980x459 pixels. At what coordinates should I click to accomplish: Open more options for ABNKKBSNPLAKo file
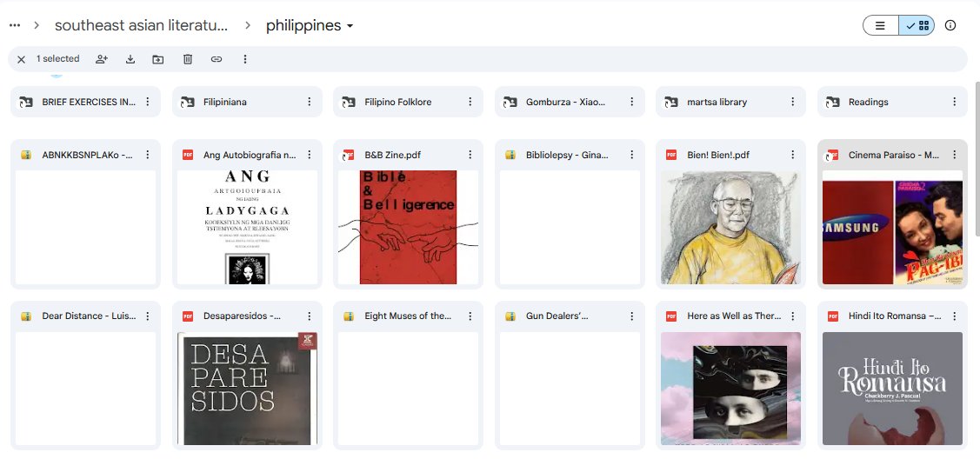pos(148,155)
